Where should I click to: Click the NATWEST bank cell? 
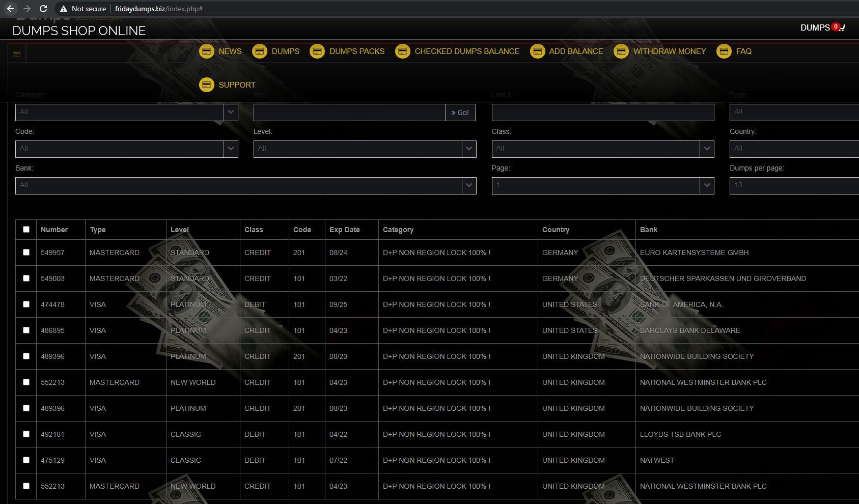(657, 460)
